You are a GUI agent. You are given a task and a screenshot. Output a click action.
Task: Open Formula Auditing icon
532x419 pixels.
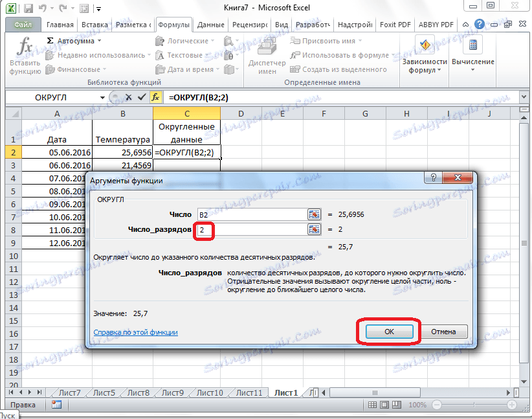pyautogui.click(x=425, y=45)
